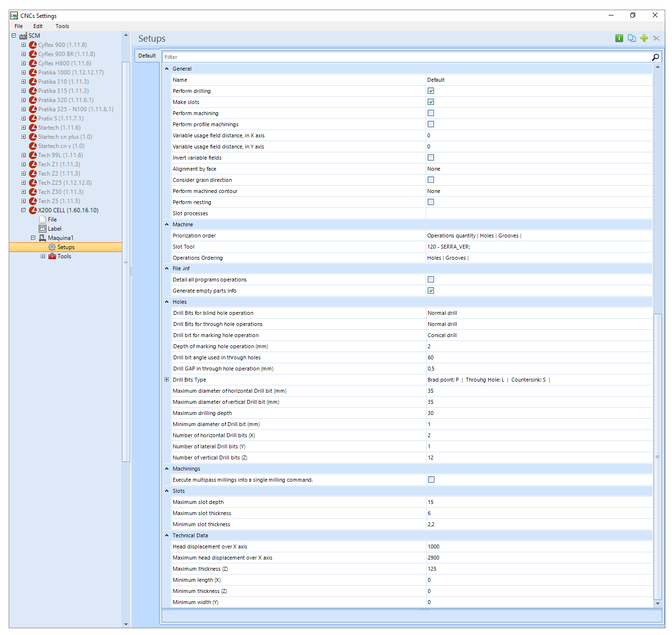Image resolution: width=672 pixels, height=635 pixels.
Task: Click the filter search magnifier icon
Action: tap(656, 57)
